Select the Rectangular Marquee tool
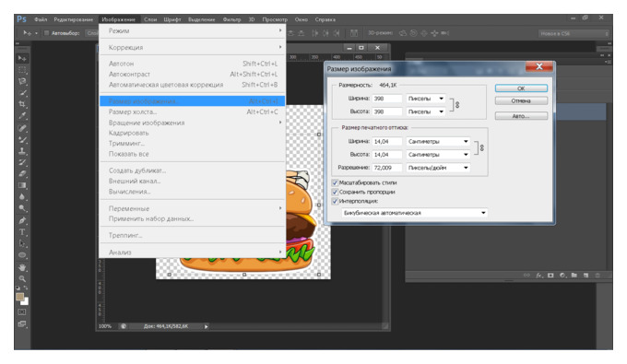 22,70
